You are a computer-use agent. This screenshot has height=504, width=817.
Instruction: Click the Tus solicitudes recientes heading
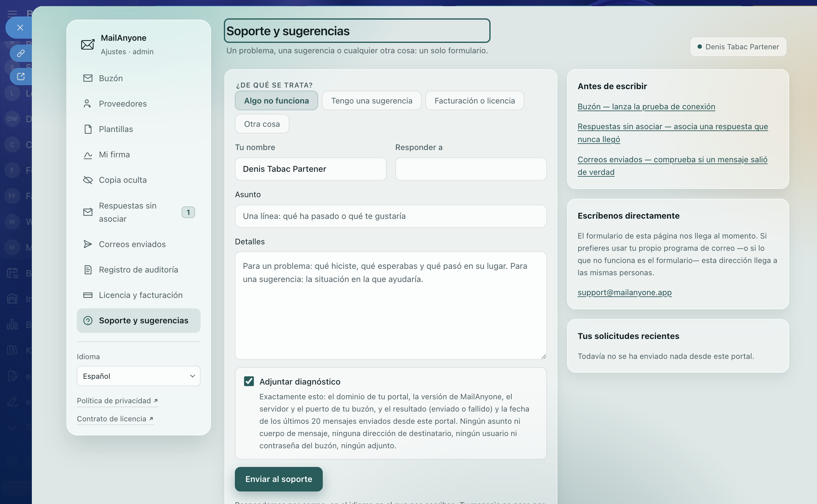point(628,336)
